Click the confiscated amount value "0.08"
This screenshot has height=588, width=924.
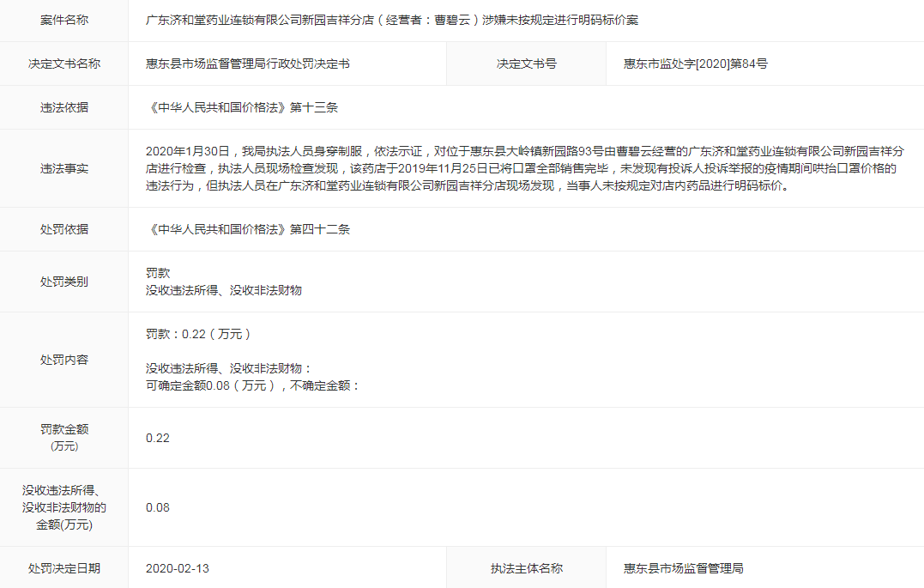click(x=158, y=508)
